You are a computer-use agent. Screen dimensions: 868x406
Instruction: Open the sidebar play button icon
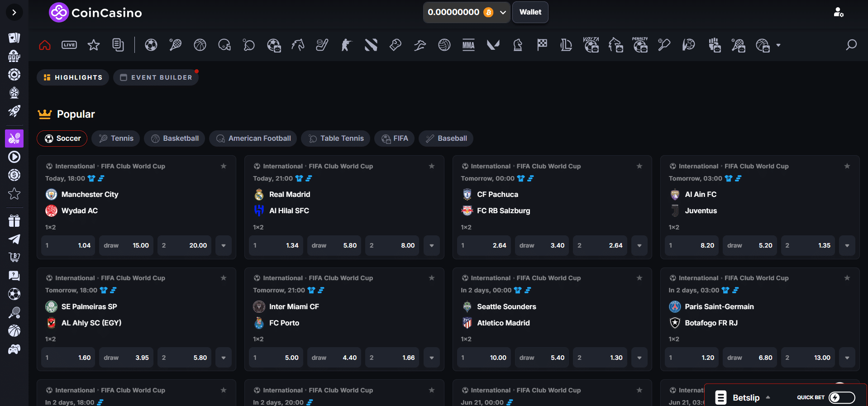coord(14,157)
